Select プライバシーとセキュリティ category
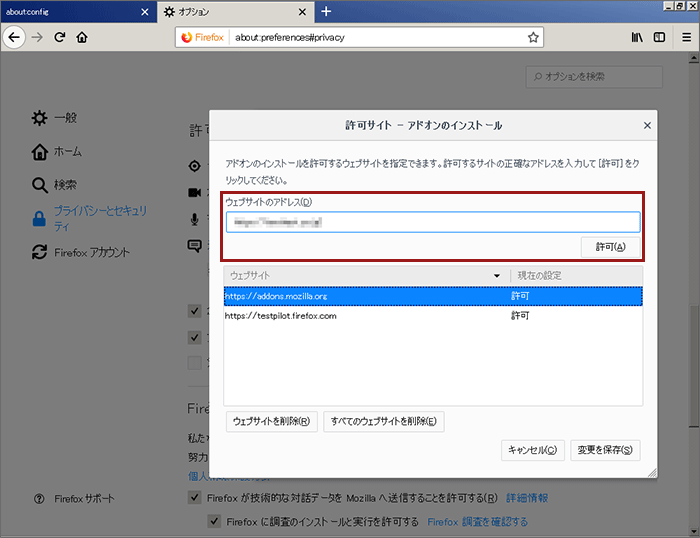Image resolution: width=700 pixels, height=538 pixels. coord(89,218)
